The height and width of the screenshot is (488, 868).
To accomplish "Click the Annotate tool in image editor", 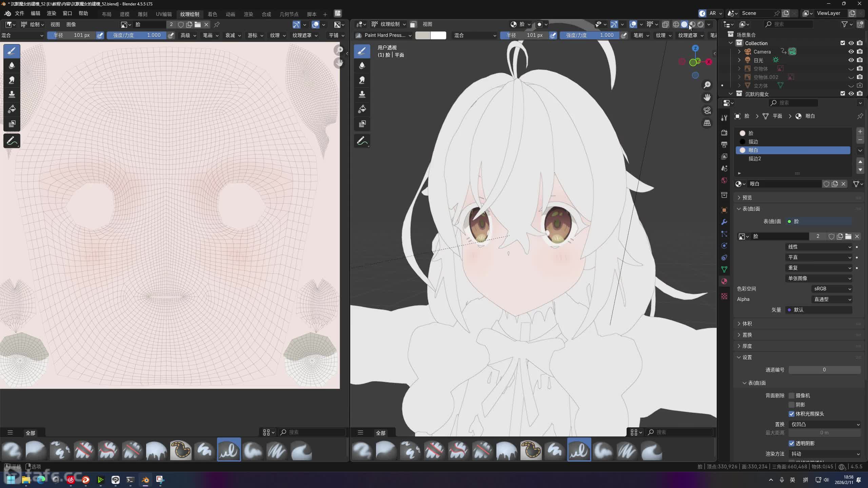I will [x=12, y=141].
